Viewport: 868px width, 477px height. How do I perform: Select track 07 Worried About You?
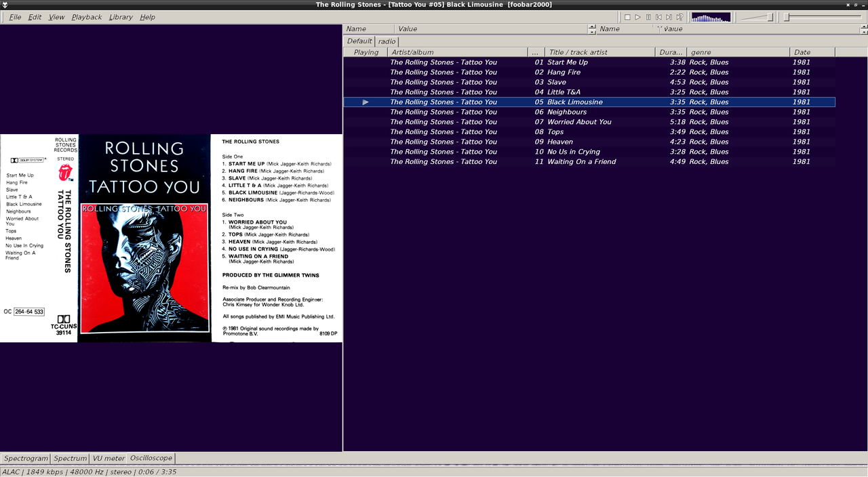[589, 122]
